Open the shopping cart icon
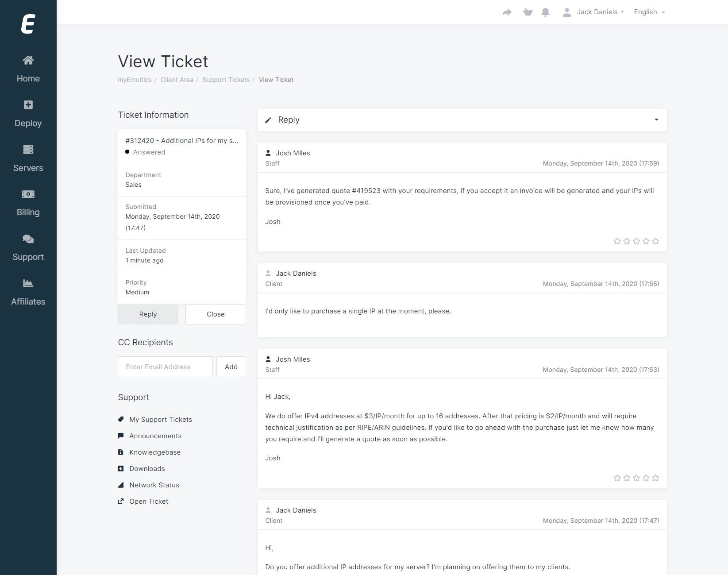The height and width of the screenshot is (575, 728). [528, 12]
